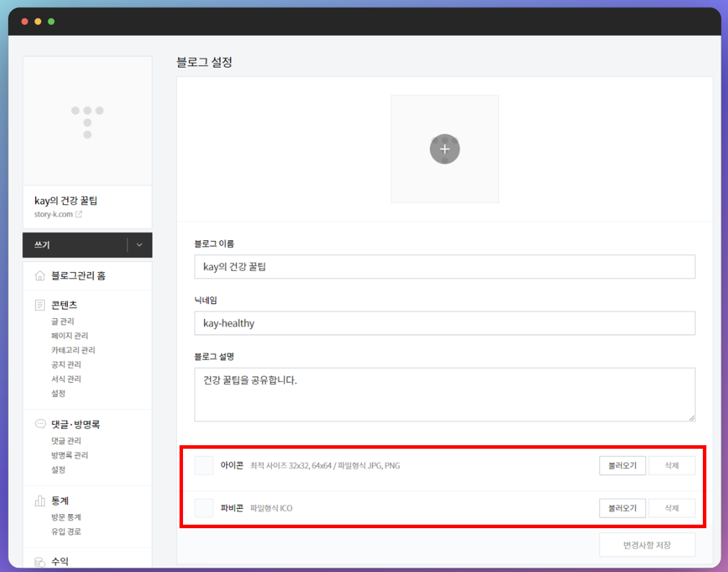The image size is (728, 572).
Task: Click the description text area resize handle
Action: click(692, 418)
